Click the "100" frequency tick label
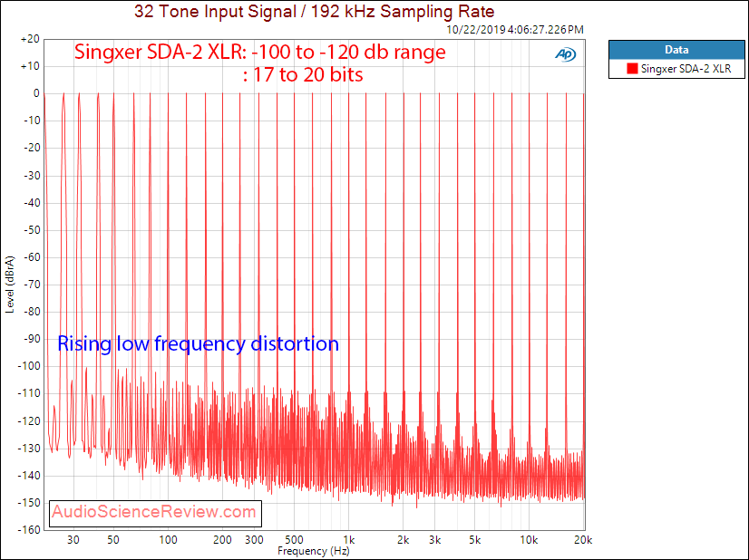749x560 pixels. [168, 540]
